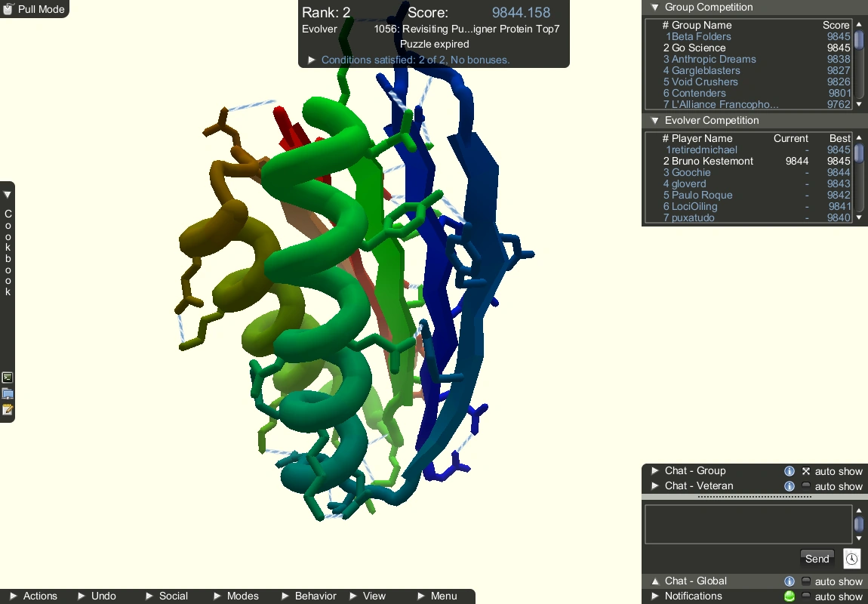Collapse the Chat - Global panel
The width and height of the screenshot is (868, 604).
coord(654,581)
